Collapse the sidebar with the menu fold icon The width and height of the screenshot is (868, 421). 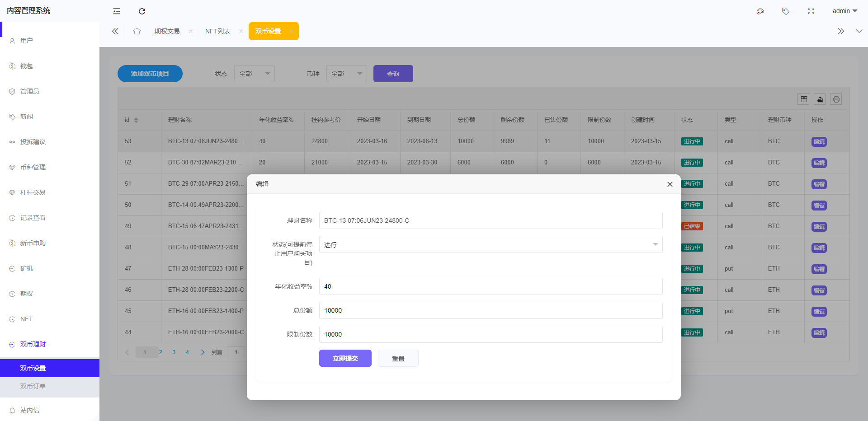pos(117,11)
